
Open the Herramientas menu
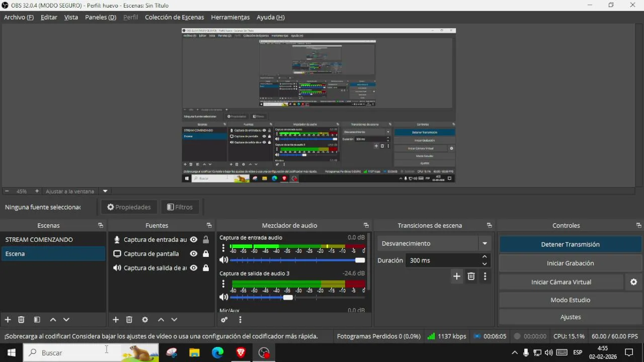pos(230,17)
